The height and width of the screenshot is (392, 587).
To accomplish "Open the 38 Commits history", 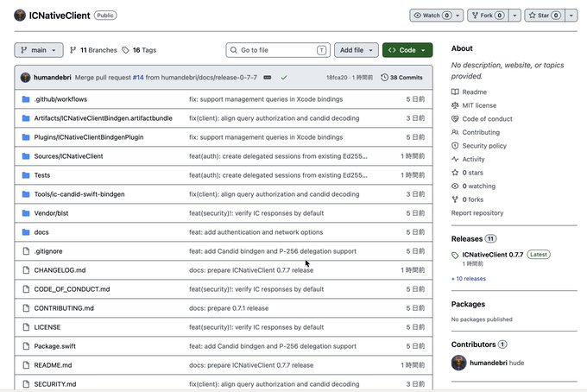I will pos(401,78).
